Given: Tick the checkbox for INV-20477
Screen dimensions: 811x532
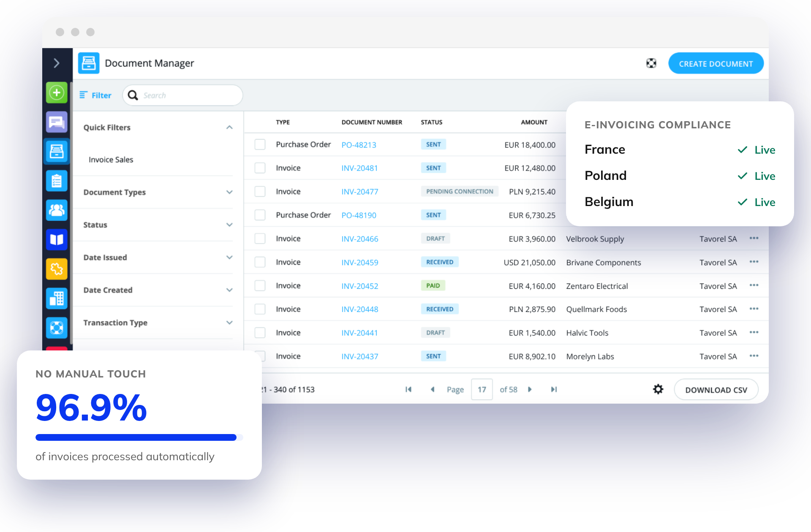Looking at the screenshot, I should (260, 192).
